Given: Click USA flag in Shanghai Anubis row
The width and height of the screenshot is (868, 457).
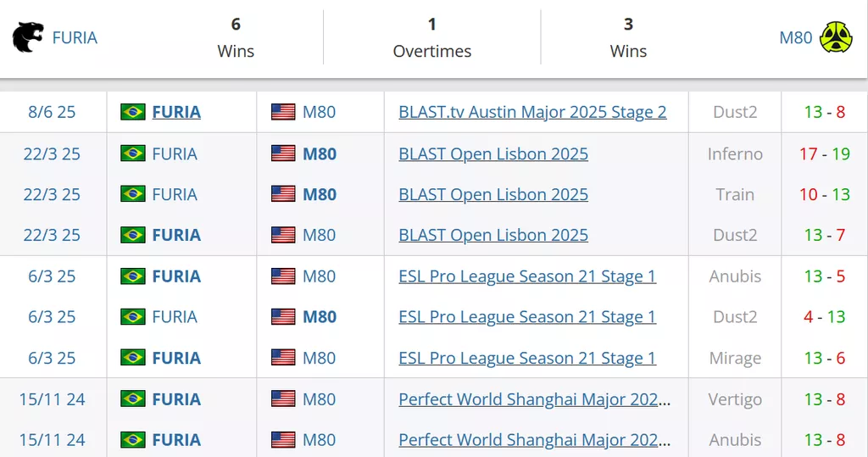Looking at the screenshot, I should (283, 440).
